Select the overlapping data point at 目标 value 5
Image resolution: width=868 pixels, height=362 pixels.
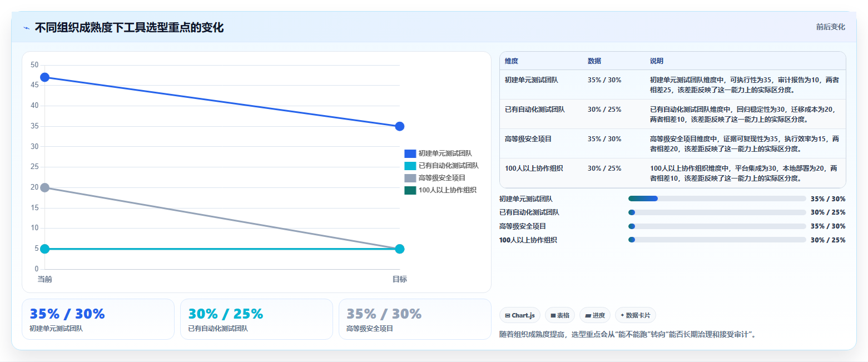coord(399,249)
